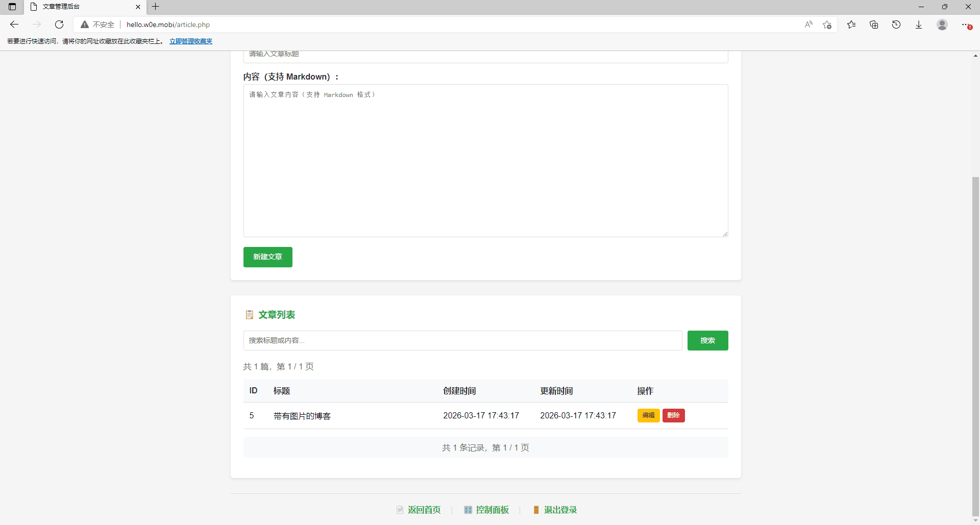
Task: Open the browser Downloads icon
Action: pos(919,24)
